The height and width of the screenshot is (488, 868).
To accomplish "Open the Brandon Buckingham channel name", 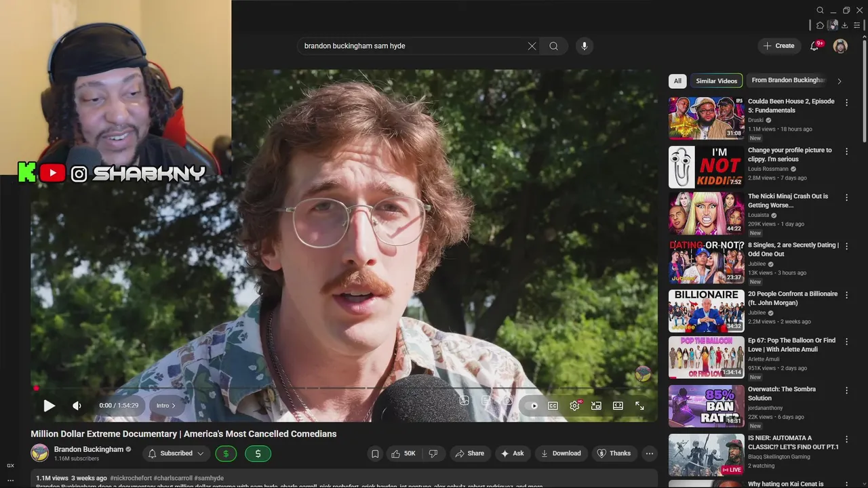I will 89,449.
